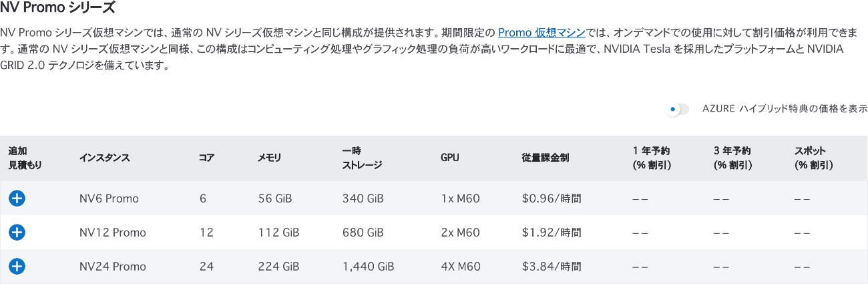
Task: Open the Promo 仮想マシン link
Action: click(x=541, y=32)
